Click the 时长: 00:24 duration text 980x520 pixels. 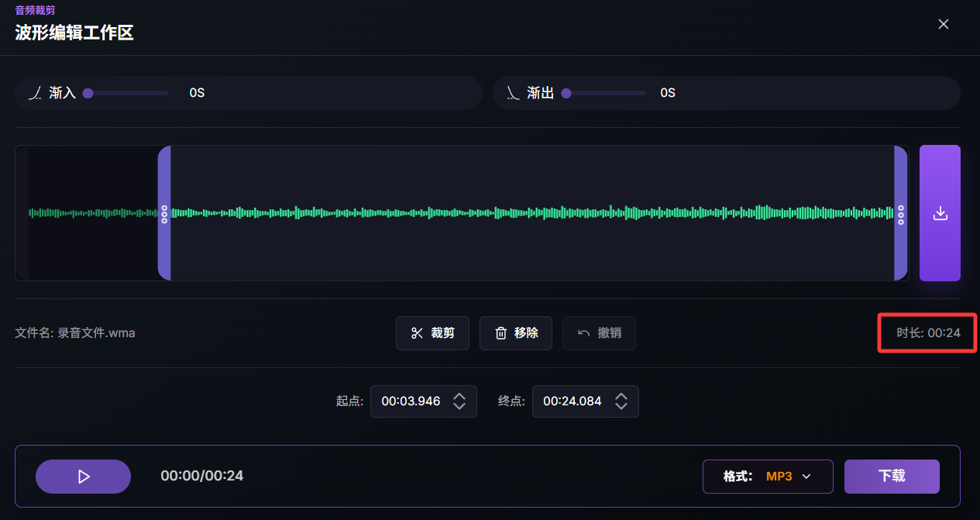pyautogui.click(x=928, y=333)
